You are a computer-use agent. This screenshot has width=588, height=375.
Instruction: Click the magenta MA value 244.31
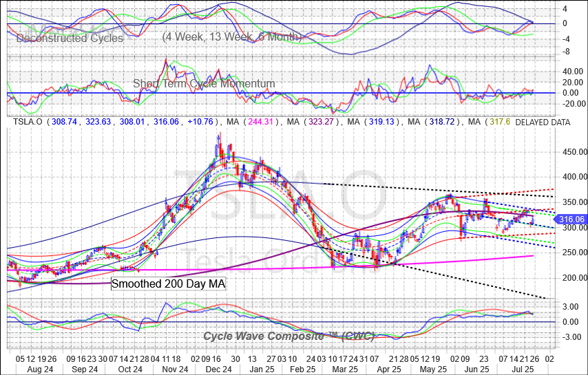pos(260,122)
